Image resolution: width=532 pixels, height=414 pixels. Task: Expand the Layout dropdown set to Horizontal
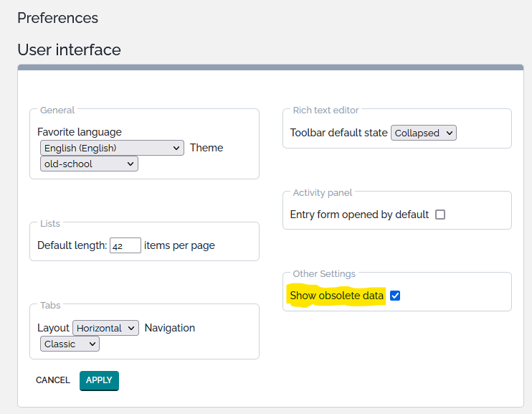(x=105, y=328)
